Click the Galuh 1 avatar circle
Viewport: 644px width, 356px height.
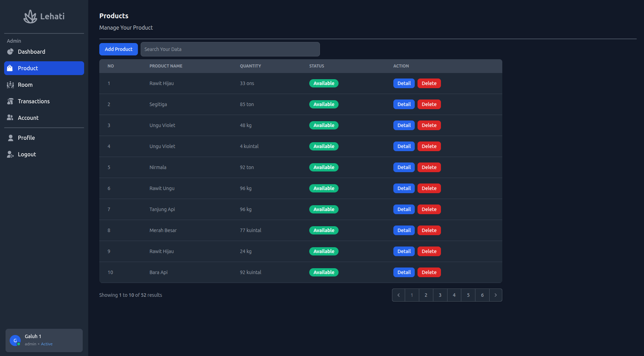[x=15, y=341]
